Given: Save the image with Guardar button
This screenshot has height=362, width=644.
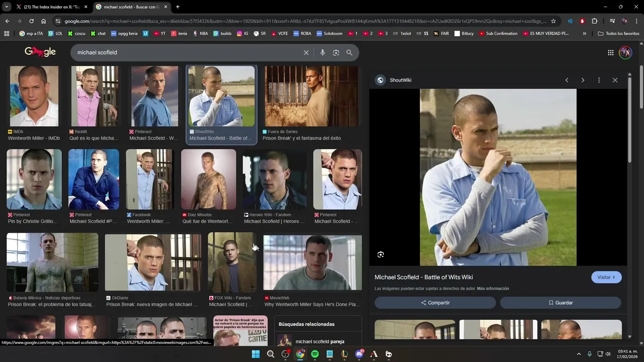Looking at the screenshot, I should (x=560, y=303).
